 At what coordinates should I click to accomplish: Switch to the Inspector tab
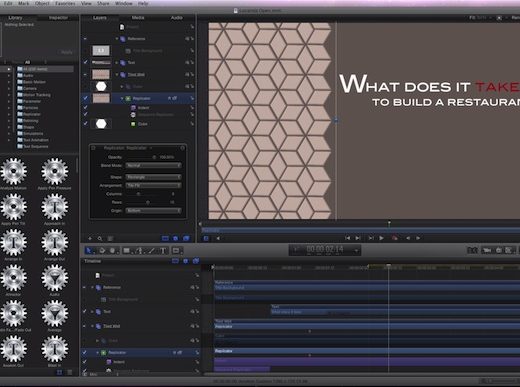click(x=58, y=18)
